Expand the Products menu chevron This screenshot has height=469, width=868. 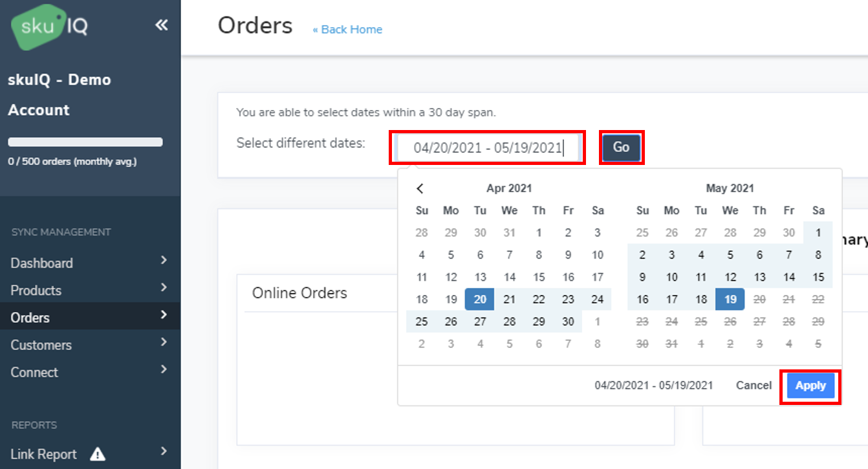pos(164,287)
